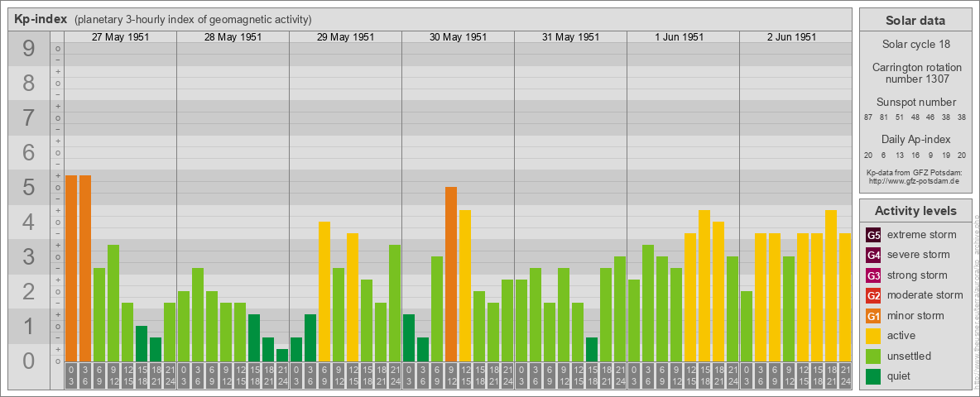Click the G5 extreme storm badge
The height and width of the screenshot is (397, 980).
point(873,235)
